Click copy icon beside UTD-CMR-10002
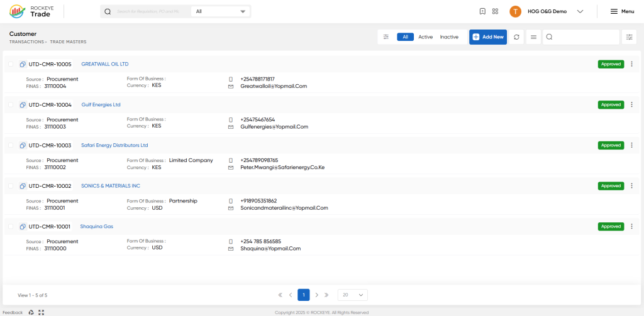Image resolution: width=644 pixels, height=316 pixels. (23, 187)
